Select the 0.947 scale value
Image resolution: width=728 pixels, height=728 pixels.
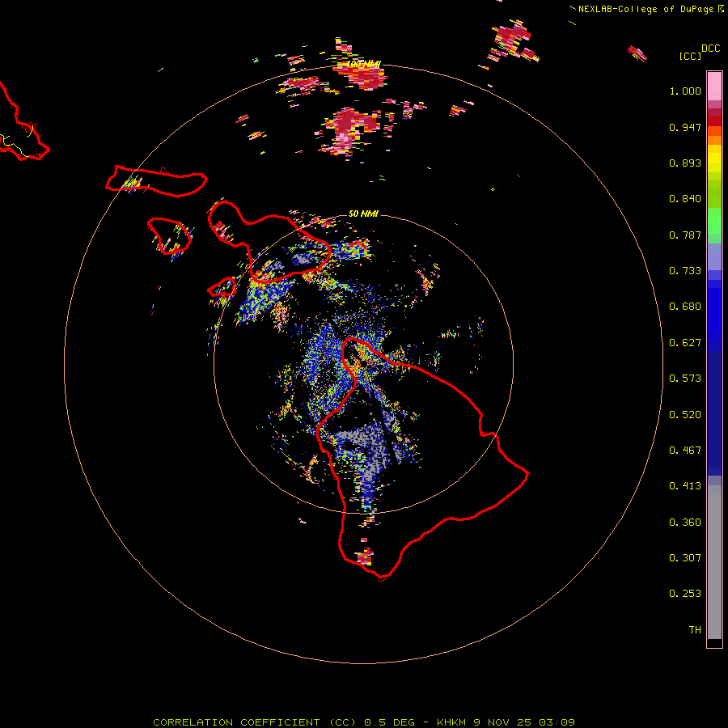685,127
